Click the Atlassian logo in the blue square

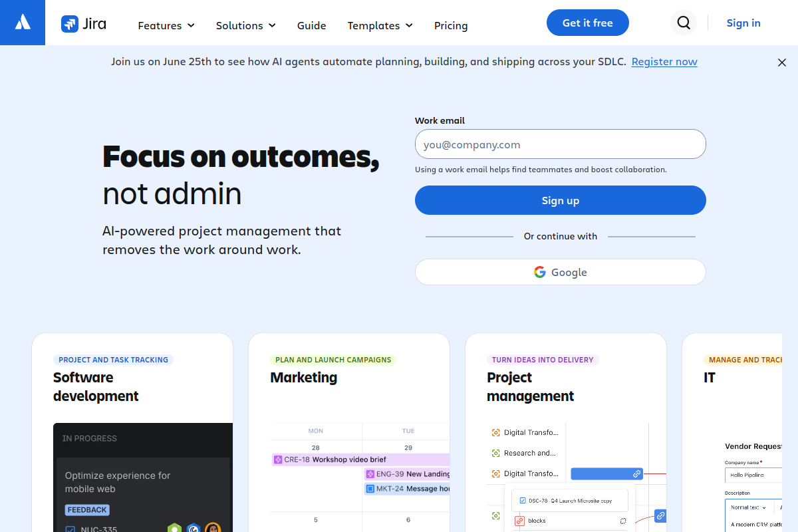[x=23, y=23]
